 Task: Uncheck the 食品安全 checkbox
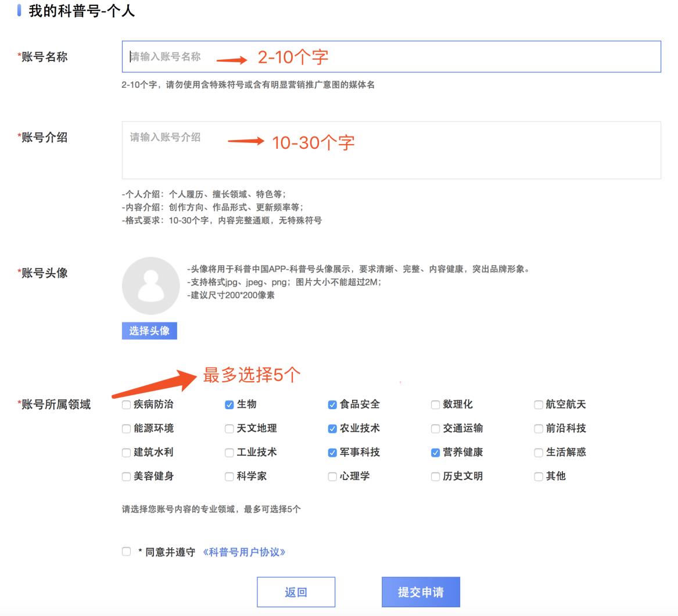pyautogui.click(x=332, y=405)
